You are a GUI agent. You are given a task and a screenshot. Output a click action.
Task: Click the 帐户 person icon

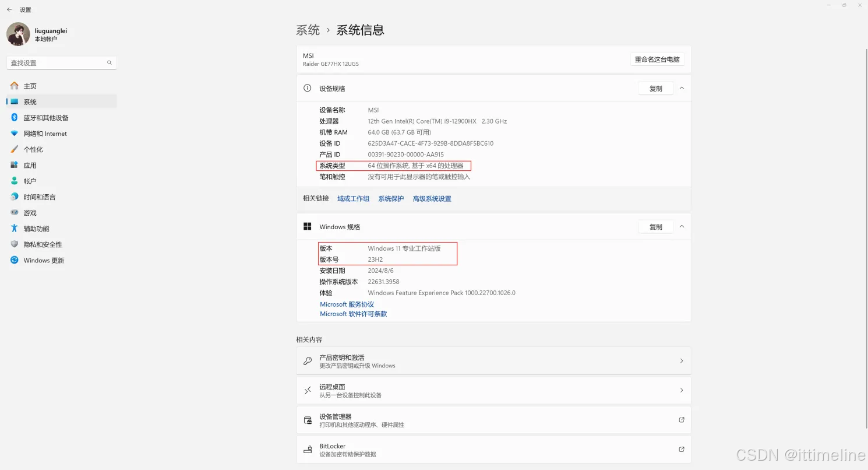(x=15, y=181)
